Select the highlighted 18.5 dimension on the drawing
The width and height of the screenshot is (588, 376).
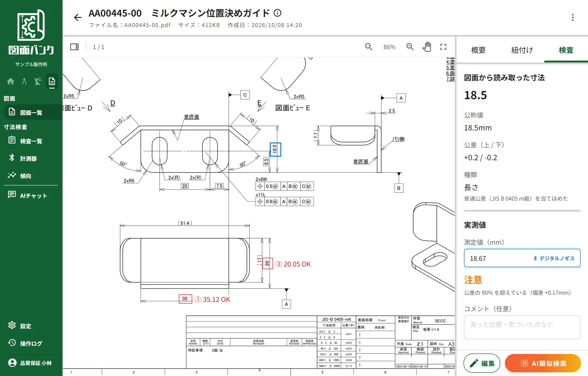pos(275,149)
